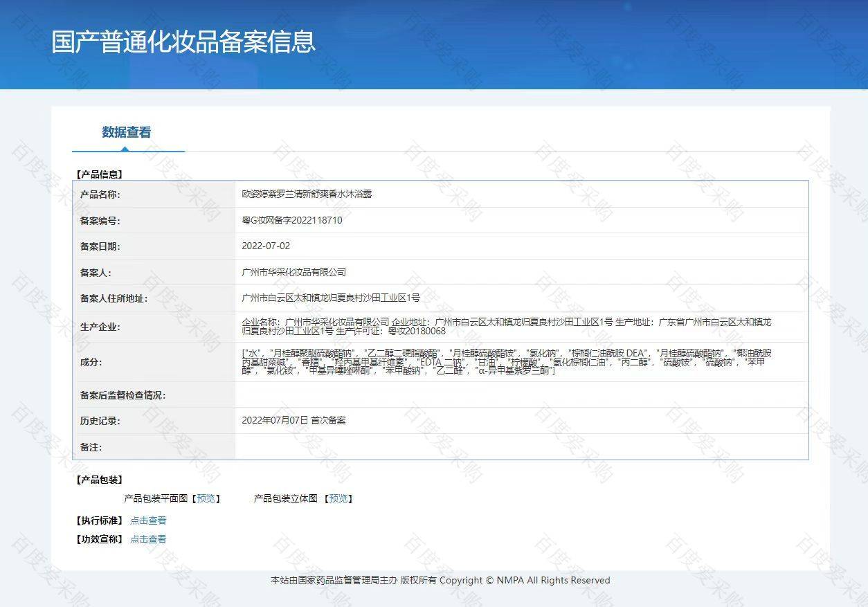The image size is (868, 607).
Task: Select product name 欧姿婷紫罗兰清新舒爽香水沐浴露
Action: click(x=307, y=194)
